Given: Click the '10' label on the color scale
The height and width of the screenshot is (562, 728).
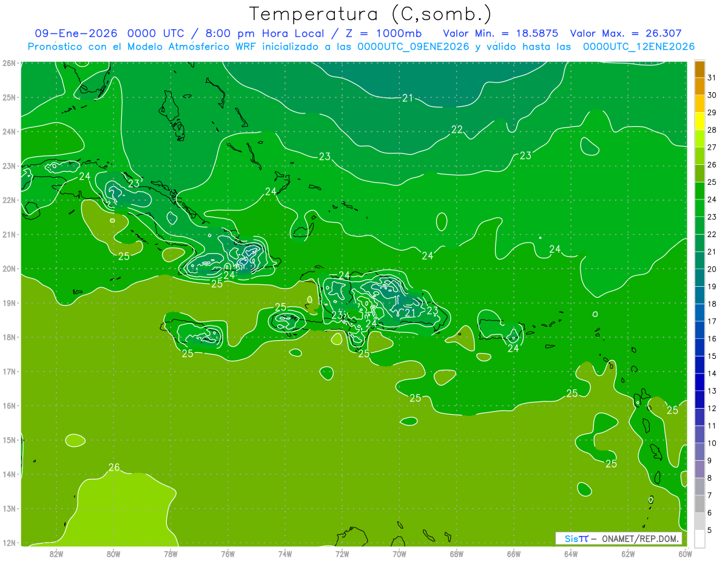Looking at the screenshot, I should [712, 444].
